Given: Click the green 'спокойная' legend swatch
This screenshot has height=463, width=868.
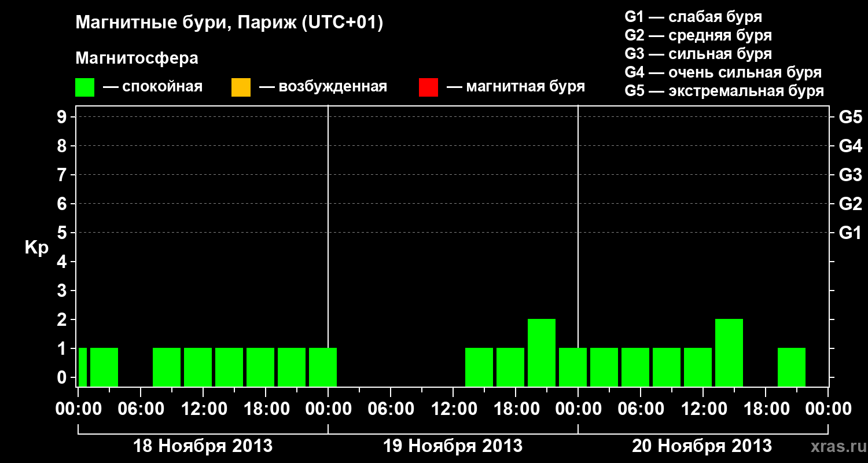Looking at the screenshot, I should point(85,87).
